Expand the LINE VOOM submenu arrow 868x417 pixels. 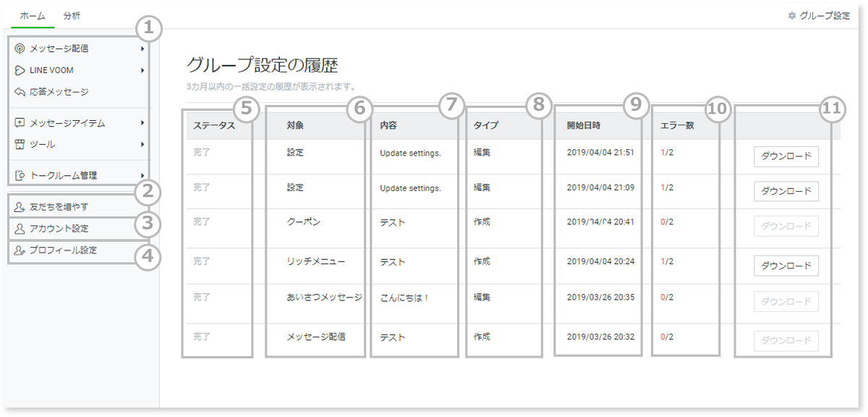[x=142, y=70]
